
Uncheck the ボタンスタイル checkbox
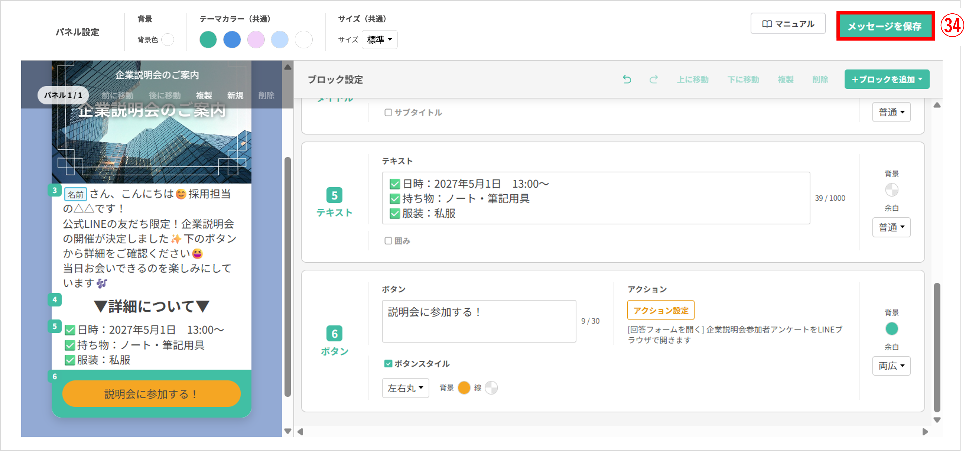[x=388, y=364]
